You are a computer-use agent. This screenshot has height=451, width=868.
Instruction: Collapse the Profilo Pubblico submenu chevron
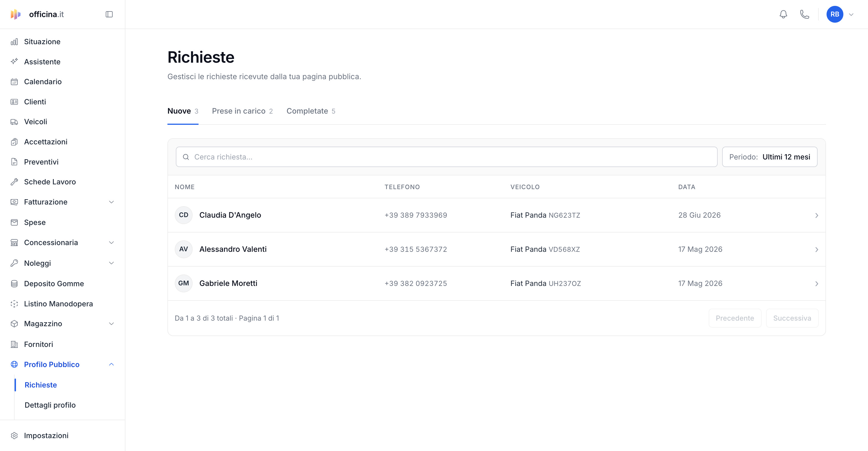111,365
